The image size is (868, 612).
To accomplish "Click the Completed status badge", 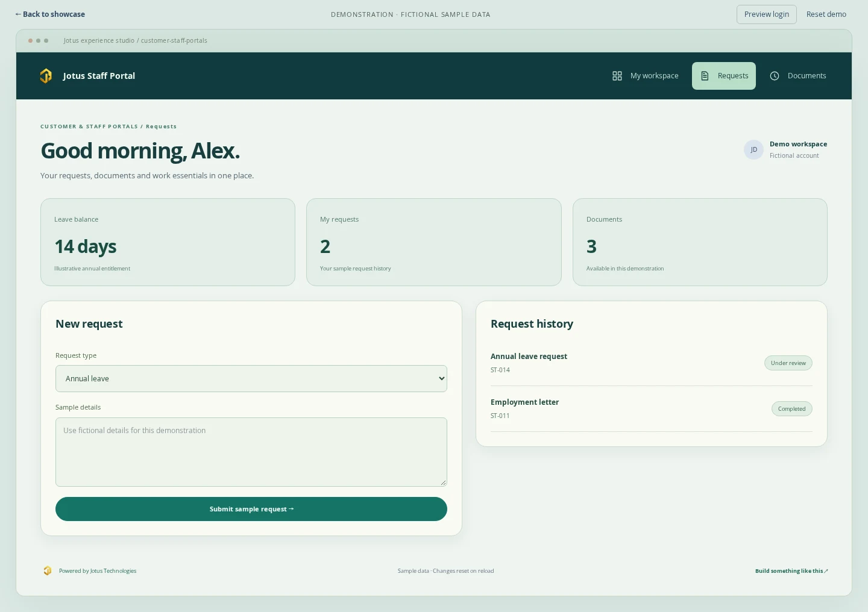I will click(792, 409).
